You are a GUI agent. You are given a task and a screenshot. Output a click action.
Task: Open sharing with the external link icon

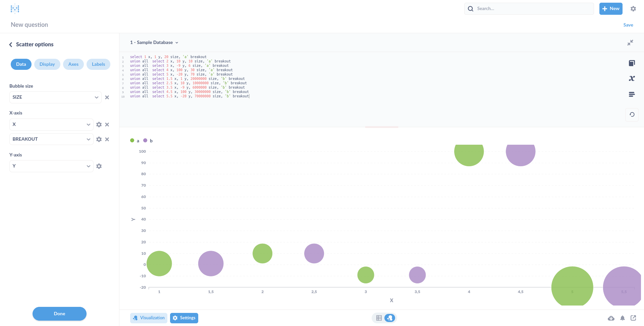point(634,318)
